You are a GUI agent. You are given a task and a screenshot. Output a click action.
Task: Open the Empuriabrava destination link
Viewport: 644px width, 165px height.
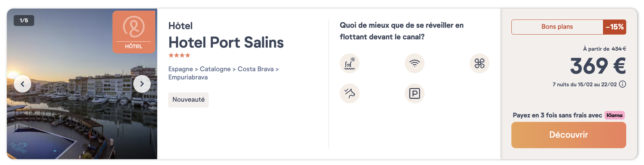pyautogui.click(x=188, y=77)
